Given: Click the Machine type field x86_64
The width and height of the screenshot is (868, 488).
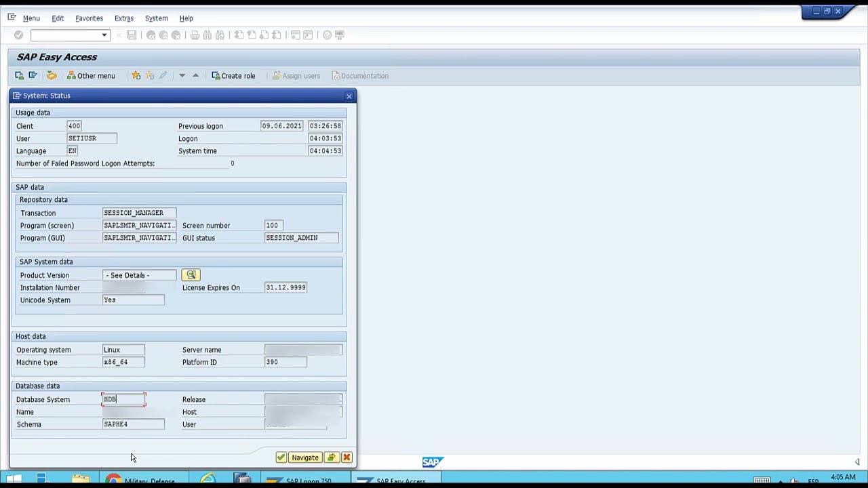Looking at the screenshot, I should point(123,362).
